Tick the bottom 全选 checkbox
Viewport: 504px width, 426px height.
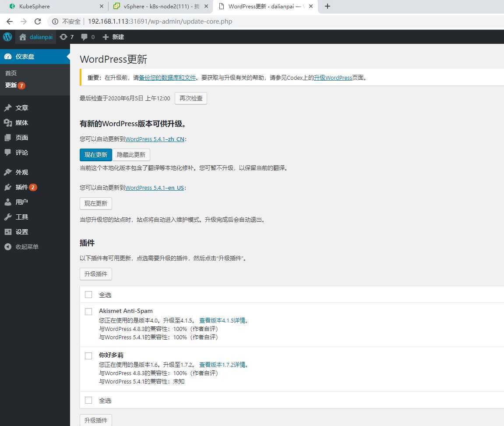coord(88,400)
